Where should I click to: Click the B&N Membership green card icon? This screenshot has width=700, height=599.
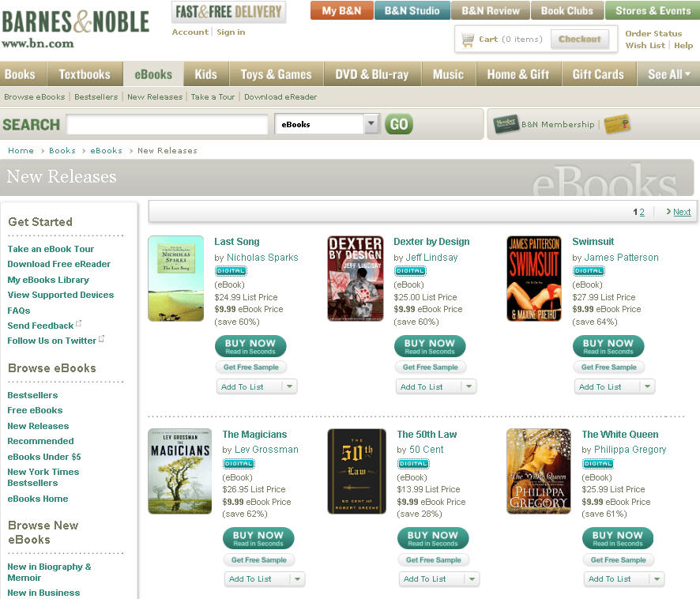(x=506, y=124)
